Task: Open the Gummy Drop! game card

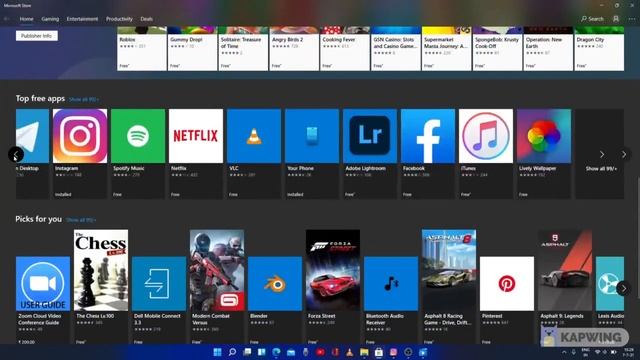Action: [192, 49]
